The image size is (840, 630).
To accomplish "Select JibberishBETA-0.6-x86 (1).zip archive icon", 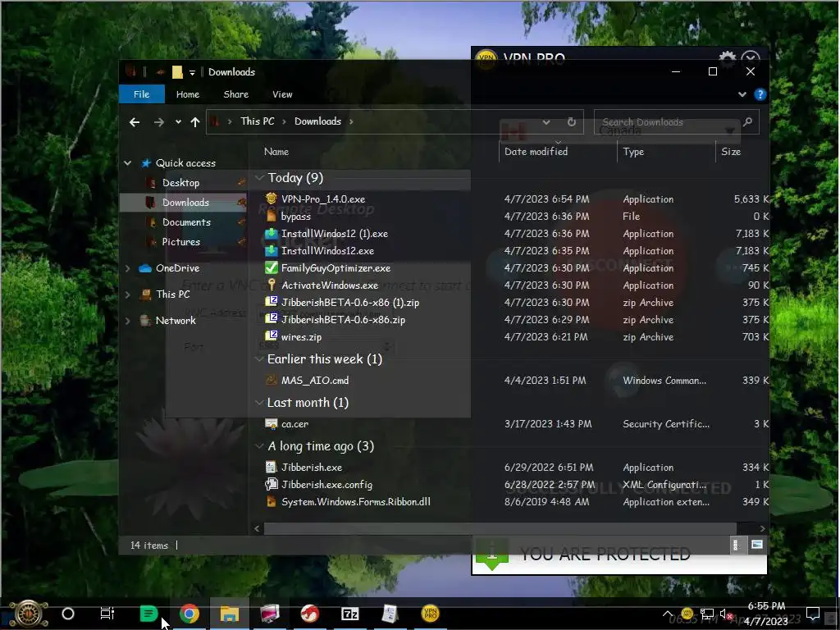I will [x=272, y=302].
